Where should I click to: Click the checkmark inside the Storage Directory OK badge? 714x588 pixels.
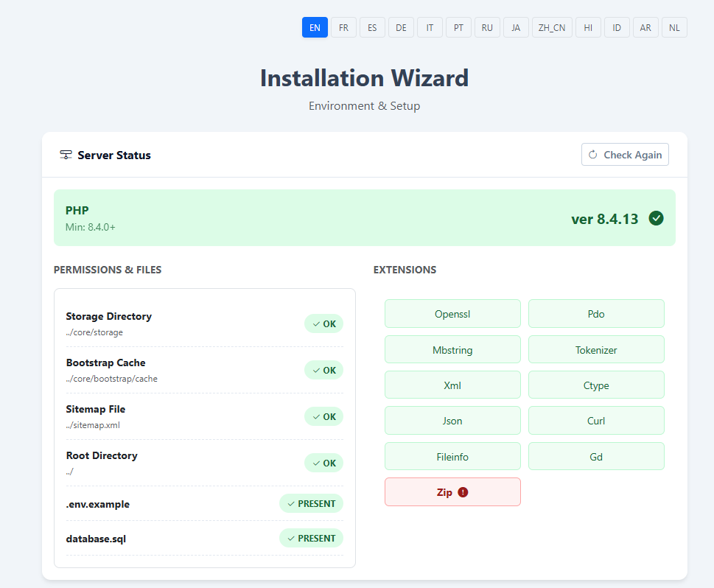pos(315,323)
